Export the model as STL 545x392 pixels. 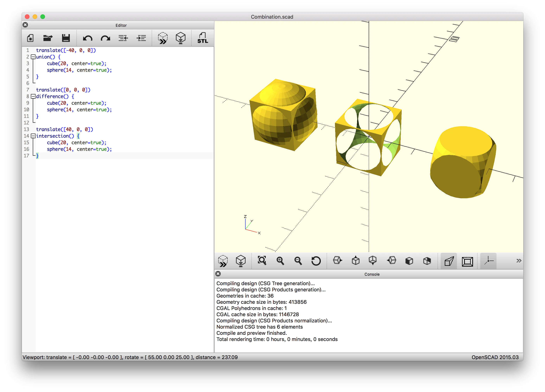pos(202,38)
